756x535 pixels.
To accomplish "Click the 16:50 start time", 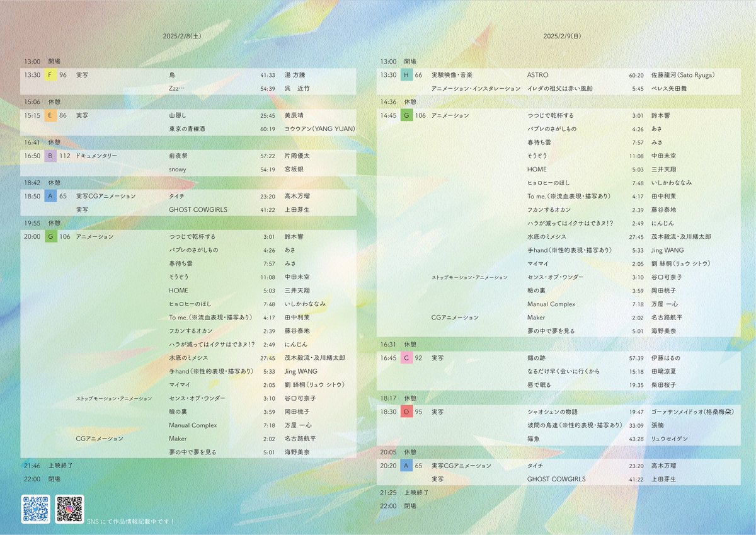I will 32,156.
